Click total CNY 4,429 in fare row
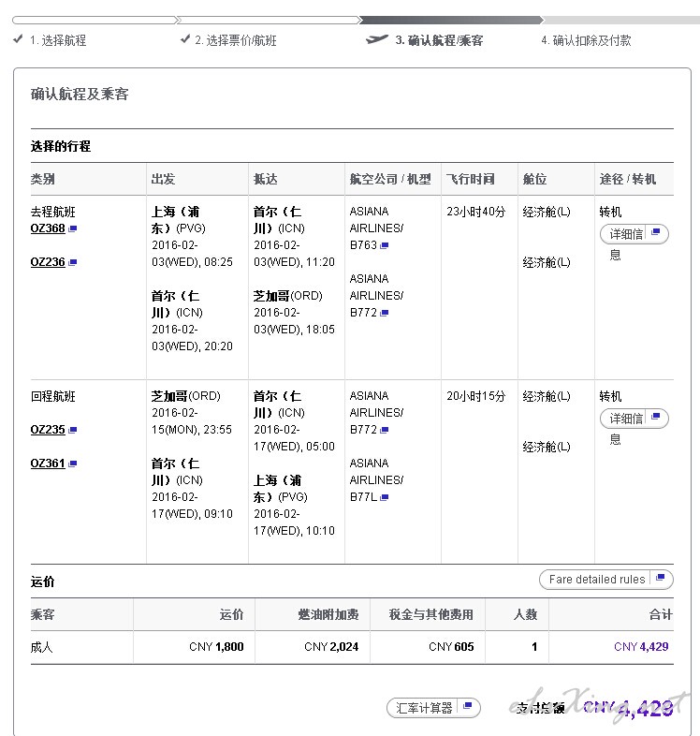 [x=641, y=647]
